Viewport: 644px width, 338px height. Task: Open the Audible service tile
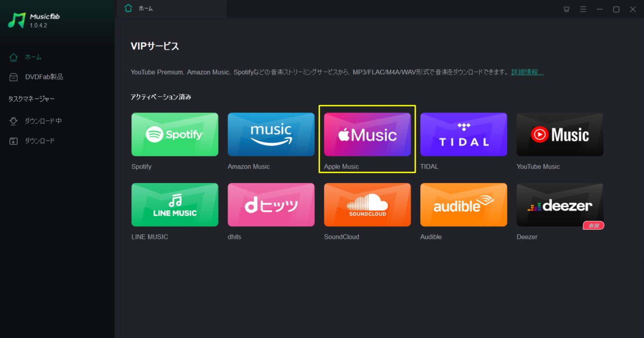[x=464, y=205]
